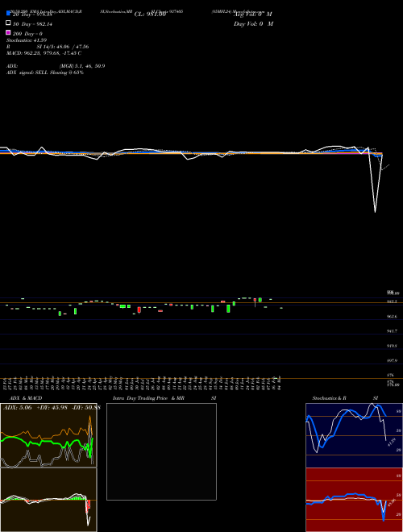Click the 919.8 price axis label
Image resolution: width=403 pixels, height=532 pixels.
[392, 346]
